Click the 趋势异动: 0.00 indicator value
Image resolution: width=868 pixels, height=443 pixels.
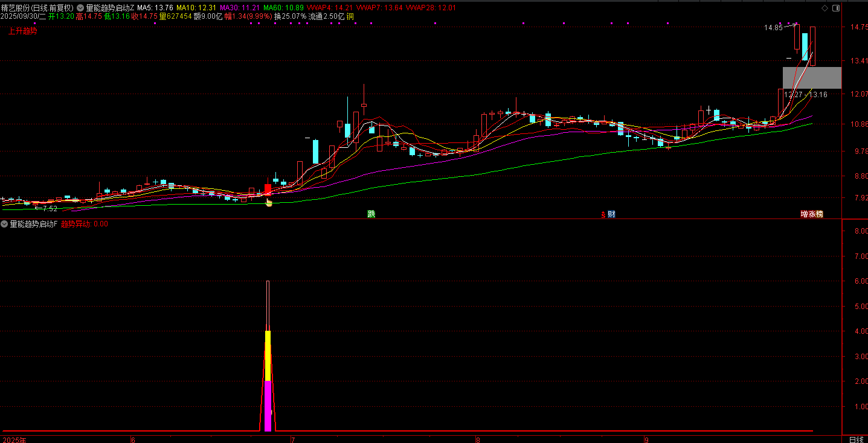coord(85,224)
